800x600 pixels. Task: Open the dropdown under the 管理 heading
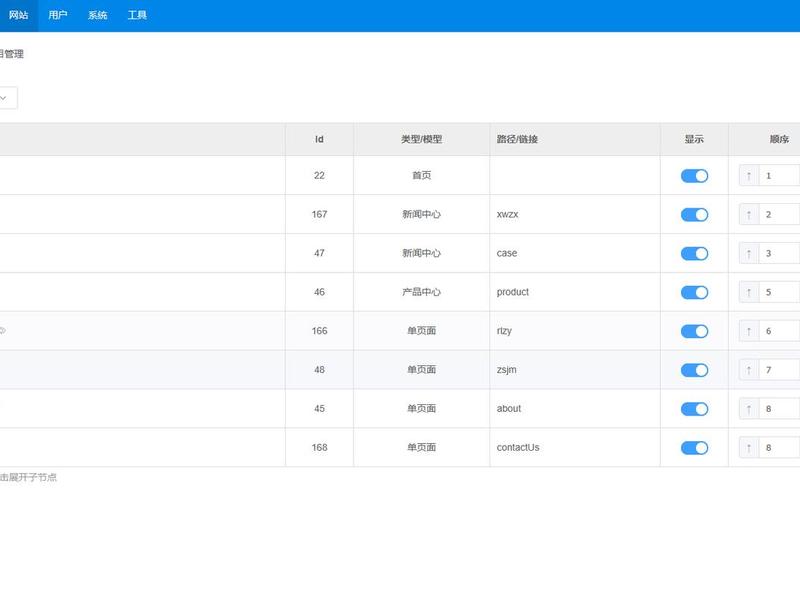click(x=7, y=97)
